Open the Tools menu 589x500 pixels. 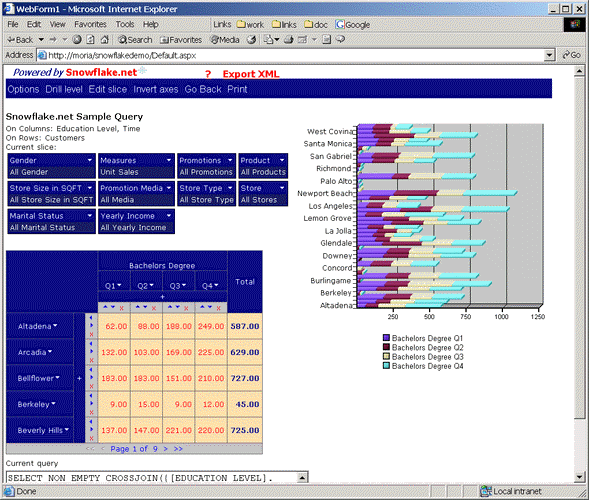coord(125,24)
